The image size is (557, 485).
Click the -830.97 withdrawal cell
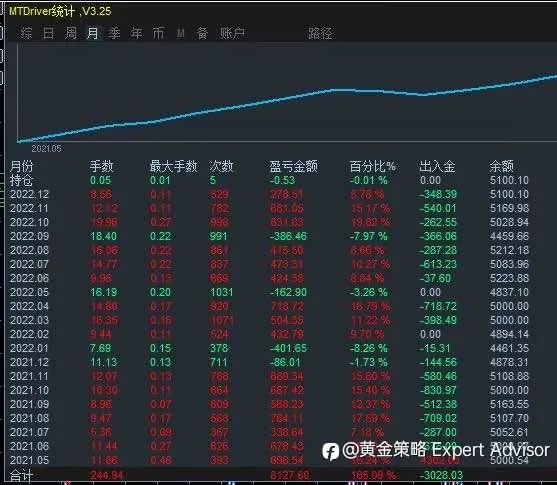(x=438, y=390)
